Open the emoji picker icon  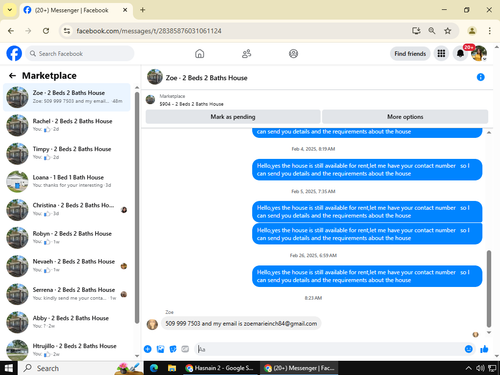pos(469,349)
